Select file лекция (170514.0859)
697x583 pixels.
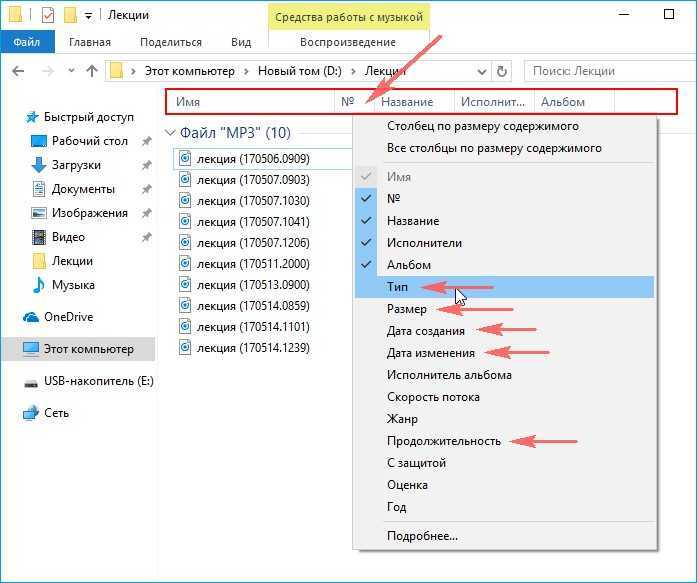pyautogui.click(x=253, y=306)
